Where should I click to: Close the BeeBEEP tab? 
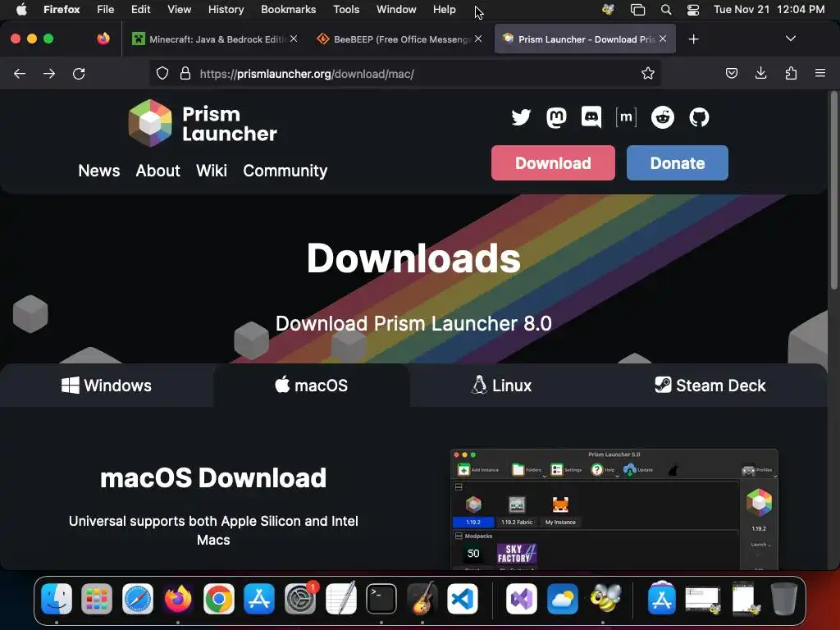[x=478, y=39]
